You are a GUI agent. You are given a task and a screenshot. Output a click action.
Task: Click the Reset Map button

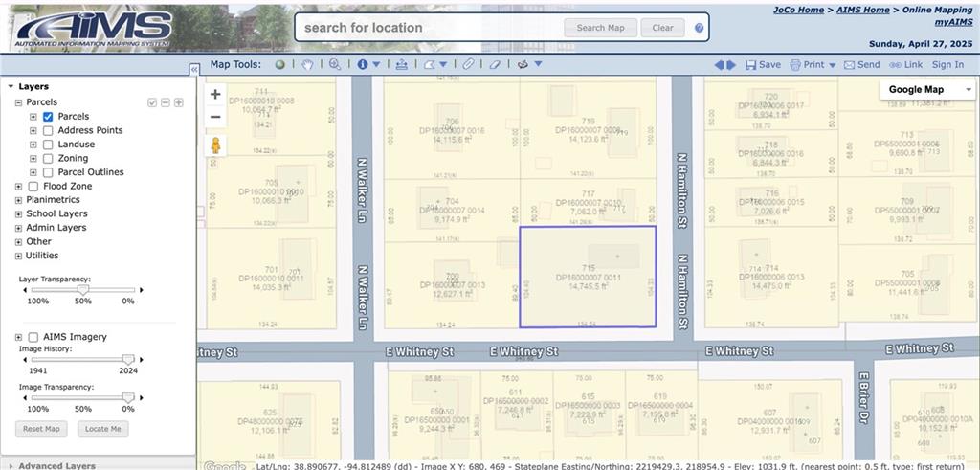(x=41, y=430)
